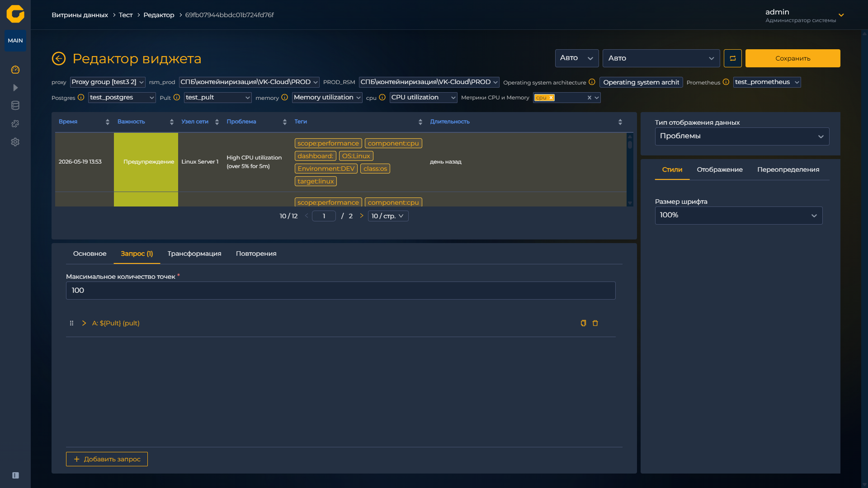The height and width of the screenshot is (488, 868).
Task: Open Тест breadcrumb link
Action: [x=126, y=15]
